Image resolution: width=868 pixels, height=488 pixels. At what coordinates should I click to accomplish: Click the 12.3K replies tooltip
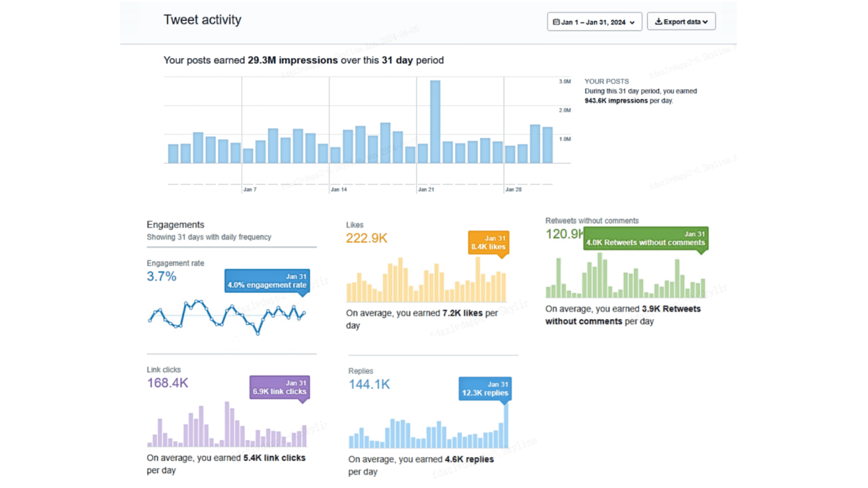485,389
